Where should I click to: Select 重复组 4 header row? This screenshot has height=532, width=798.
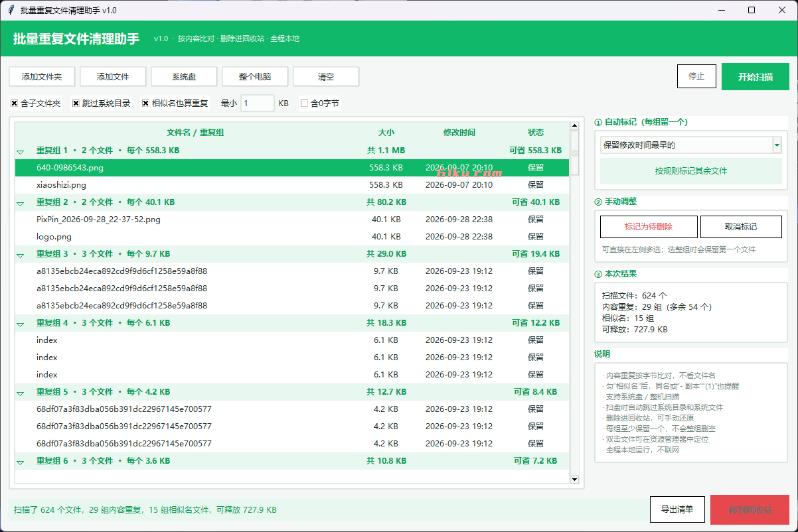click(292, 323)
